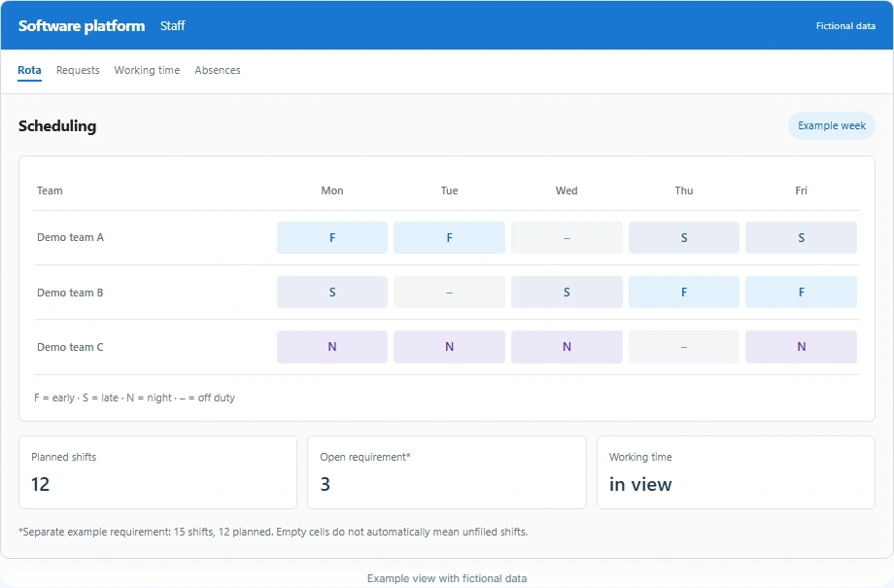Select Demo team C Friday night shift
The image size is (894, 588).
[x=801, y=347]
